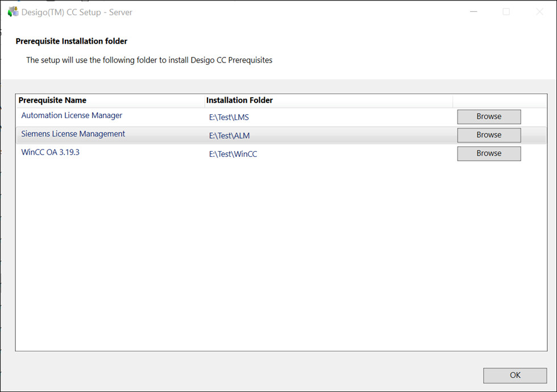Click the E:\Test\LMS folder path

click(x=228, y=118)
